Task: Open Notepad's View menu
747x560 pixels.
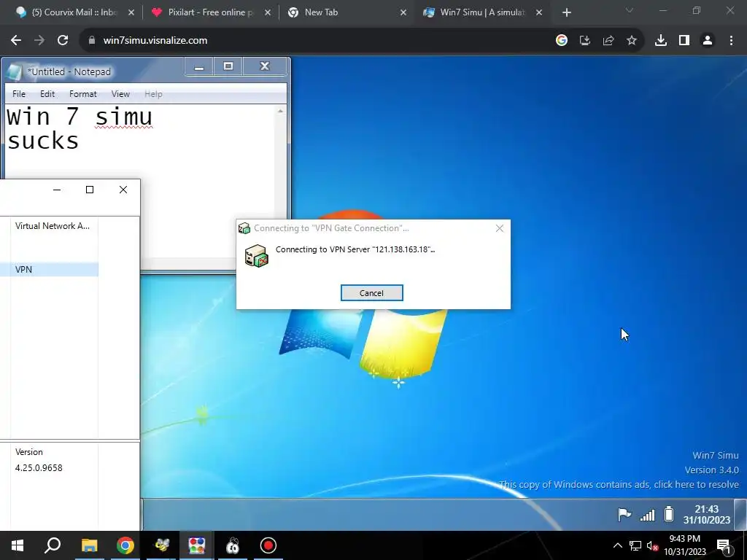Action: [120, 94]
